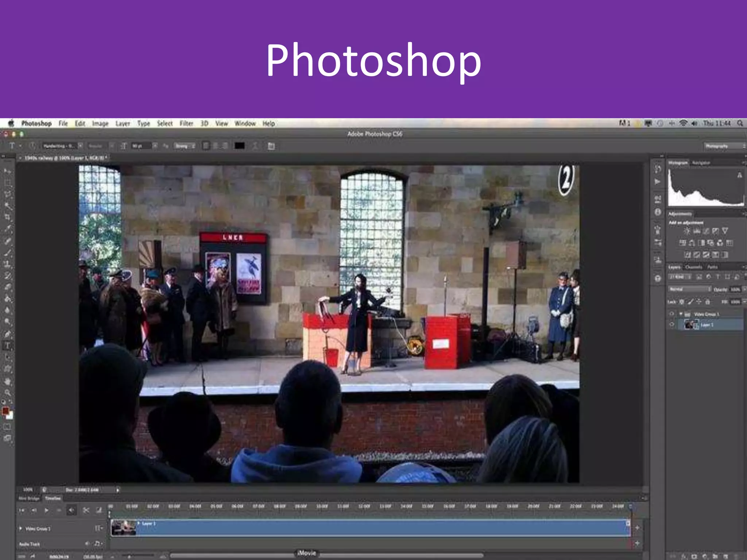
Task: Click the split at playhead scissors icon
Action: tap(86, 510)
